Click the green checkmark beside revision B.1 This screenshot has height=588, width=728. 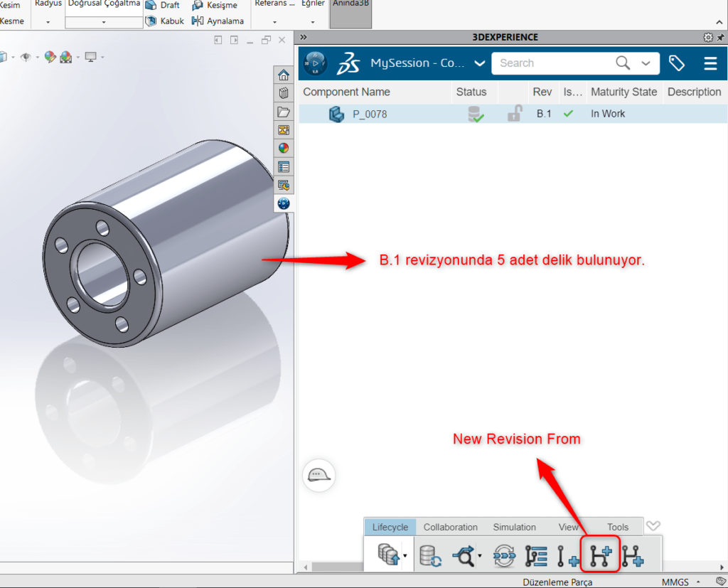(568, 113)
